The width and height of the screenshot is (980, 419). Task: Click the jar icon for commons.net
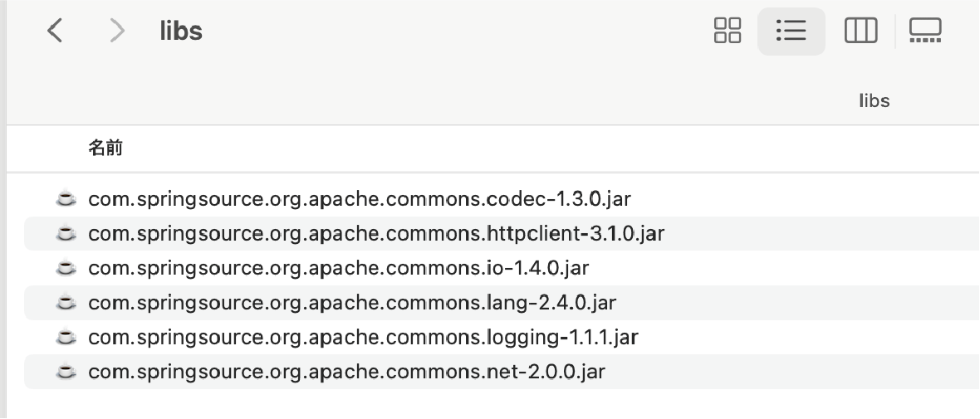point(65,372)
